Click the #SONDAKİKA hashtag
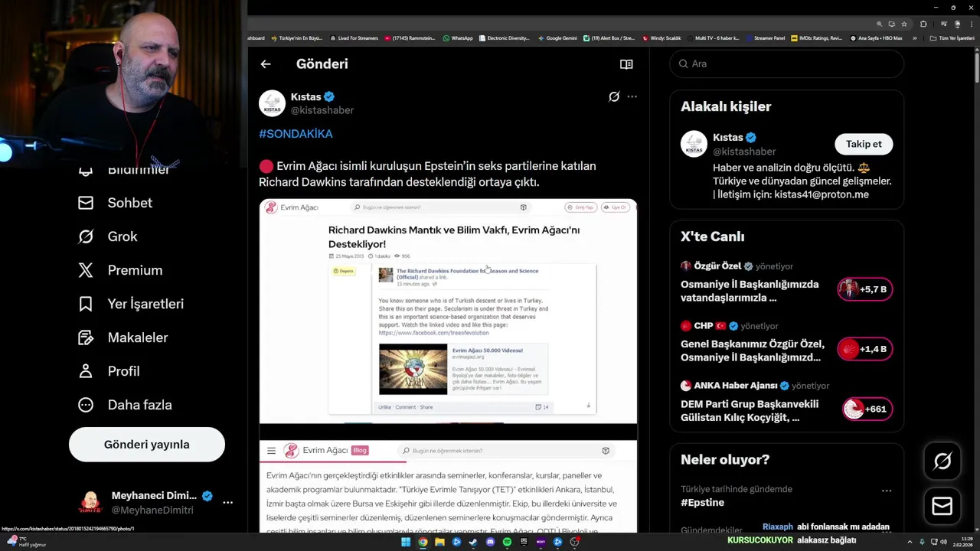This screenshot has width=980, height=551. pyautogui.click(x=296, y=134)
